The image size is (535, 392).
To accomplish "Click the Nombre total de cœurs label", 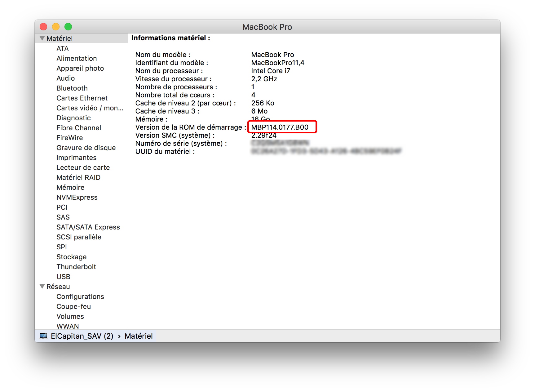I will (x=175, y=95).
